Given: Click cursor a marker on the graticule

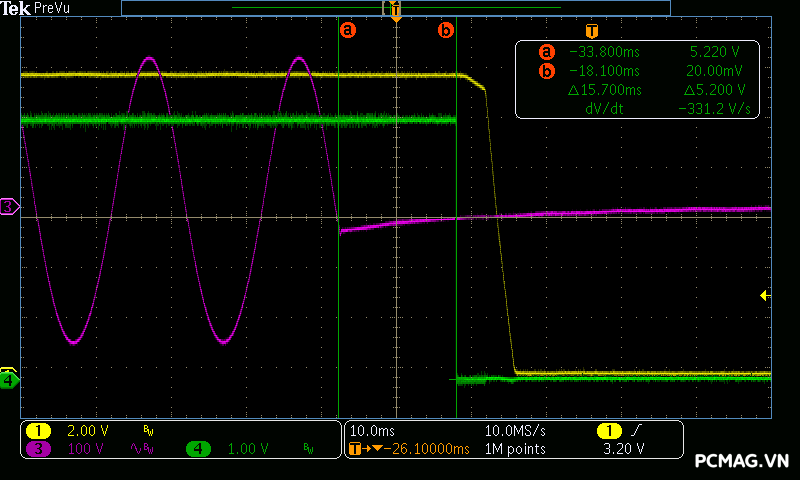Looking at the screenshot, I should coord(348,30).
